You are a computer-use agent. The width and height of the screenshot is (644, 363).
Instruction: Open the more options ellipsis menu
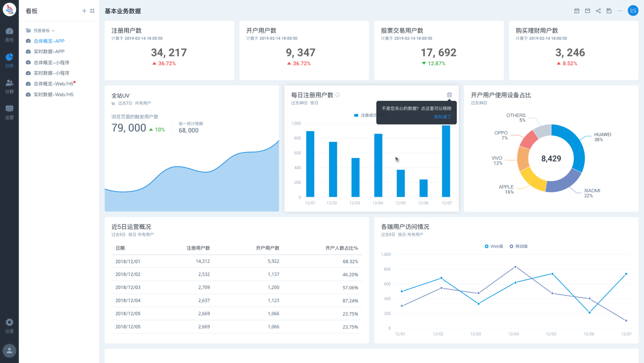point(620,11)
